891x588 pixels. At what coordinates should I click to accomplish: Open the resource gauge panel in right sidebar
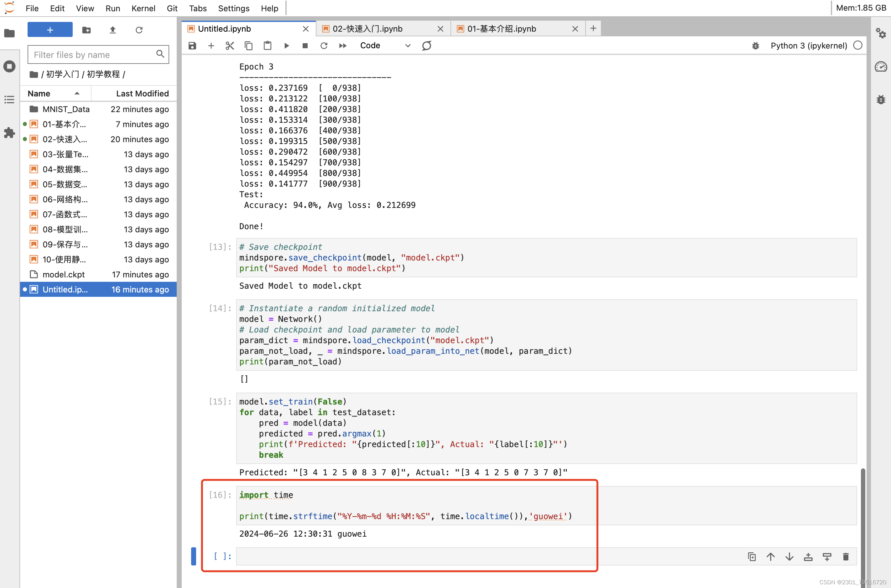(881, 67)
